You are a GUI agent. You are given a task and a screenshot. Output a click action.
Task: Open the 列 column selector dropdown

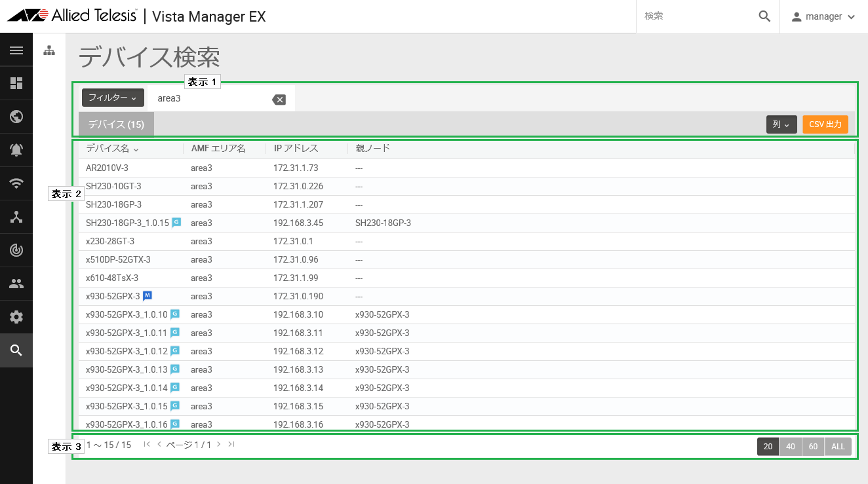(x=781, y=124)
